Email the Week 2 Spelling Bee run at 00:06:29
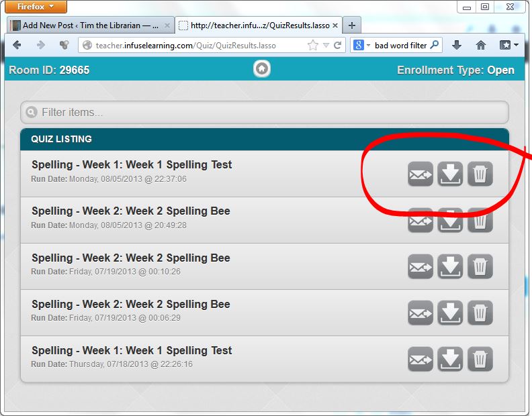The height and width of the screenshot is (416, 532). tap(420, 313)
